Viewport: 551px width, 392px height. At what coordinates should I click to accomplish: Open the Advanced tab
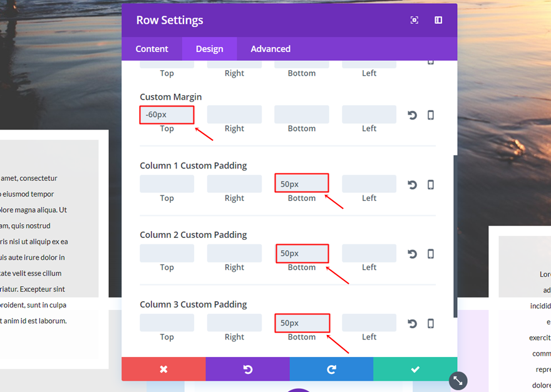(x=270, y=49)
